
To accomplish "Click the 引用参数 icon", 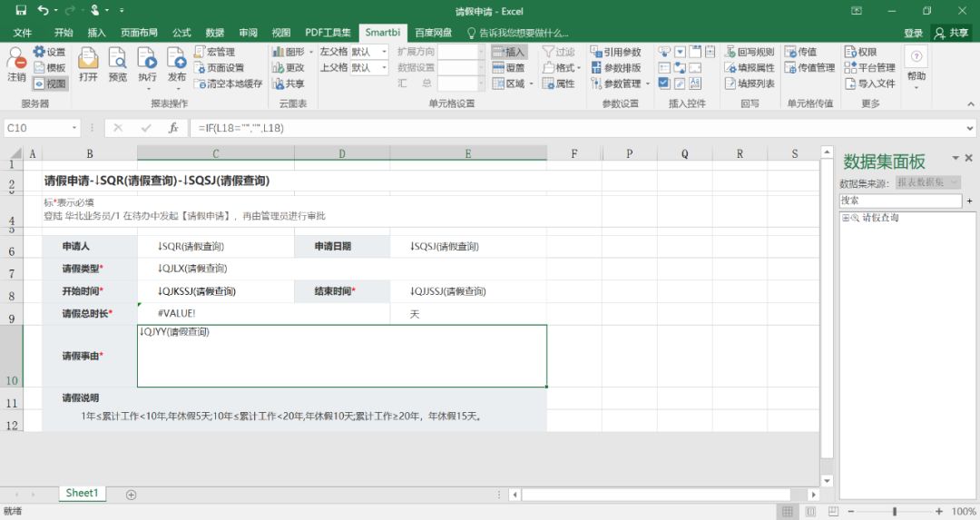I will click(x=615, y=52).
